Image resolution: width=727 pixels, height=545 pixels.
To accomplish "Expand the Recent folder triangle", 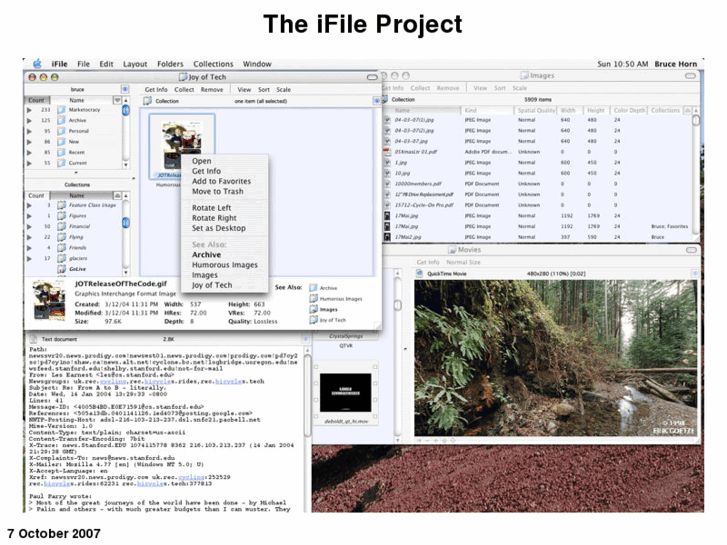I will pyautogui.click(x=29, y=153).
